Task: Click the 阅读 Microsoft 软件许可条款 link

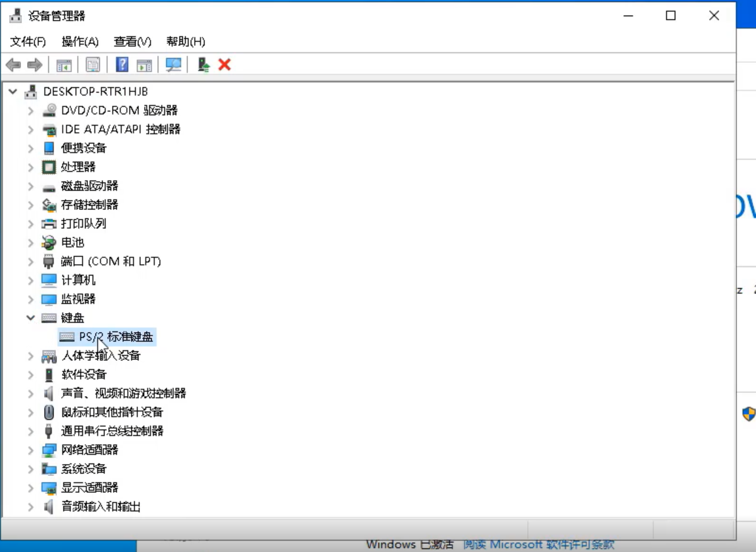Action: (538, 544)
